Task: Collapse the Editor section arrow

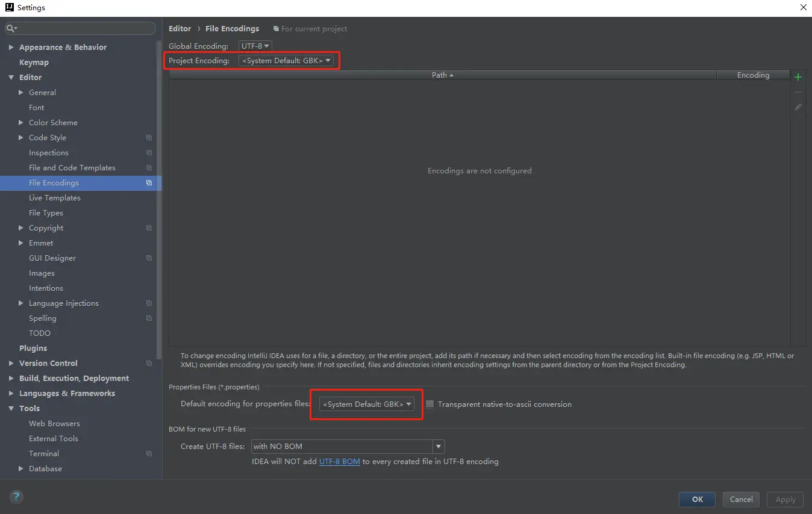Action: click(11, 78)
